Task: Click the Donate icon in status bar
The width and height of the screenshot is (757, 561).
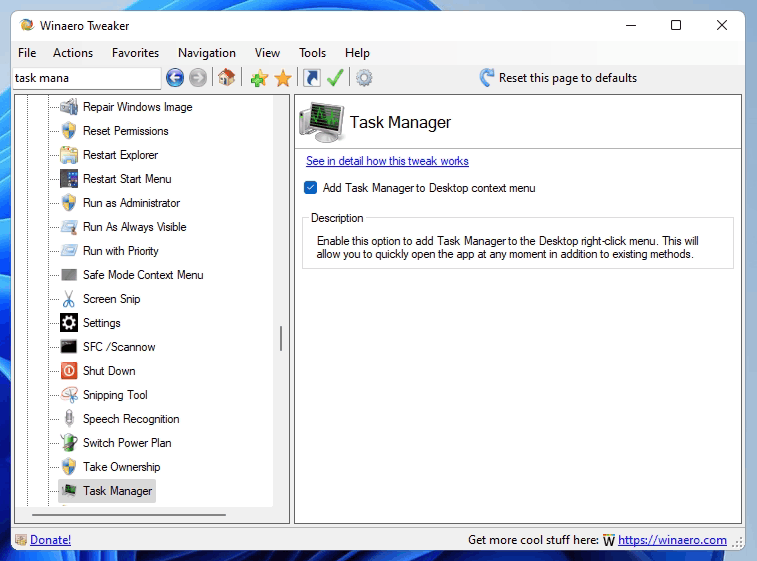Action: tap(21, 540)
